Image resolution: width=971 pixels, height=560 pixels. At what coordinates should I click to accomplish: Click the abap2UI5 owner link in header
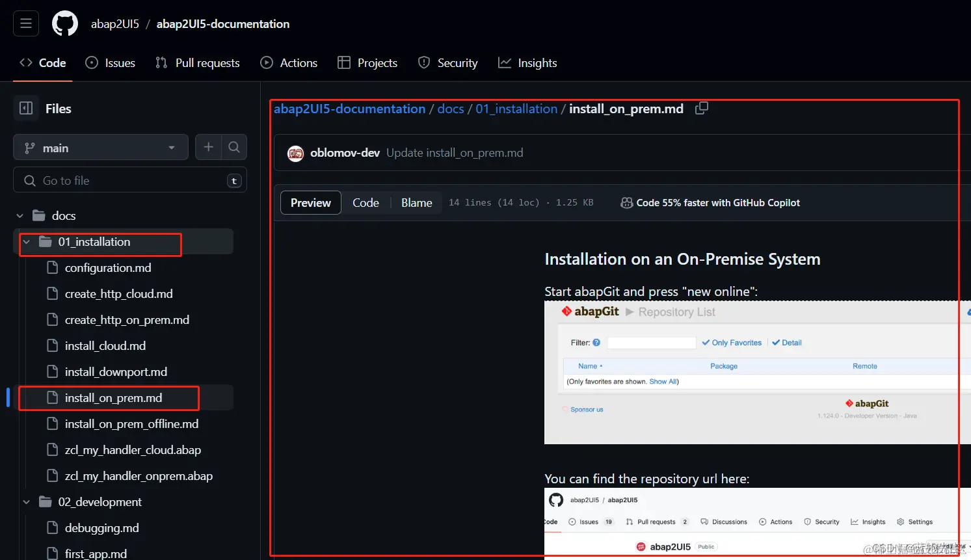(x=115, y=24)
